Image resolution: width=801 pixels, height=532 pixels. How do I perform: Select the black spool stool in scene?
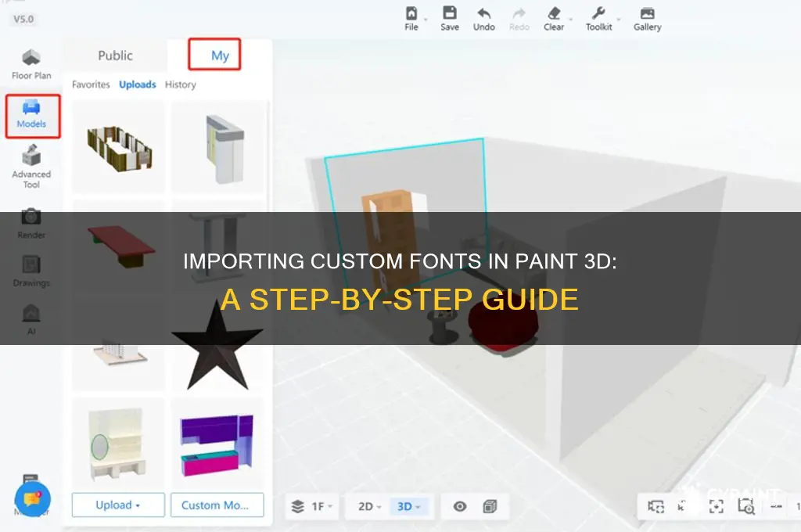click(443, 327)
